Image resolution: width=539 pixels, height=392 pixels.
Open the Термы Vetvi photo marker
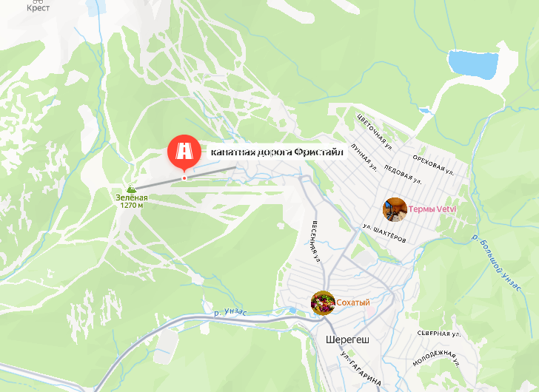tap(395, 209)
